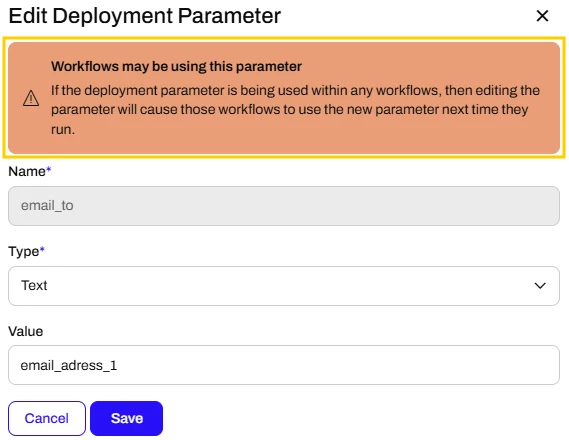The image size is (569, 440).
Task: Click the grayed-out email_to Name field
Action: point(284,206)
